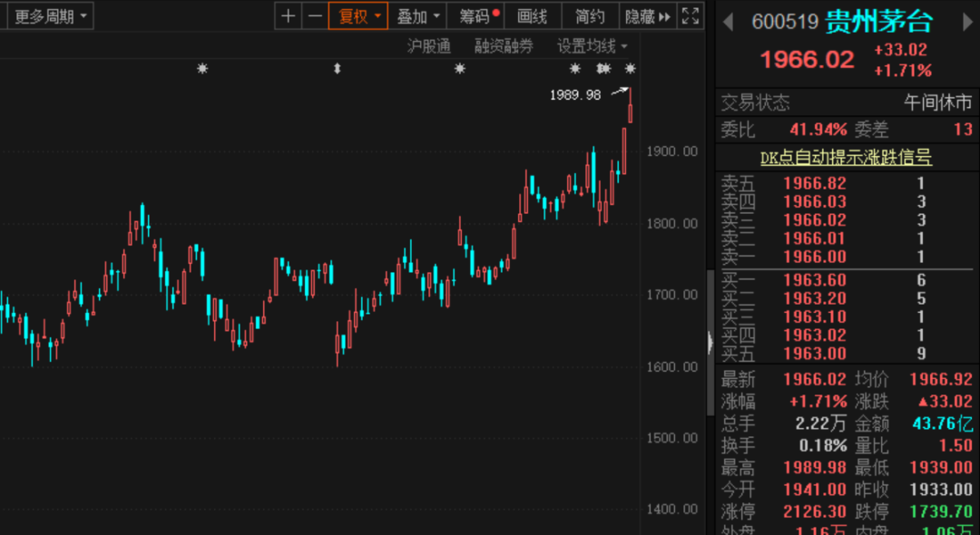The width and height of the screenshot is (980, 535).
Task: Open 设置均线 settings dropdown
Action: pyautogui.click(x=592, y=46)
